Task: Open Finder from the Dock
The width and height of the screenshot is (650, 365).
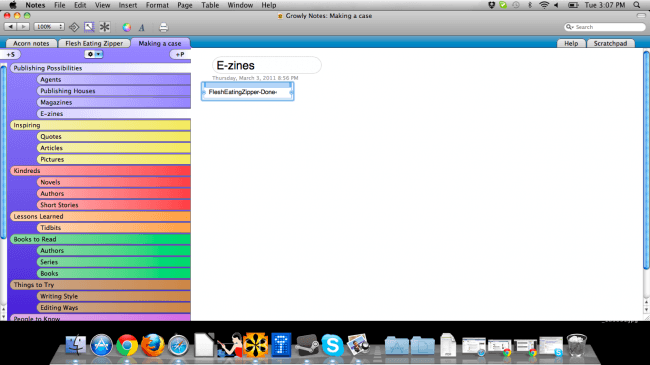Action: click(x=76, y=345)
